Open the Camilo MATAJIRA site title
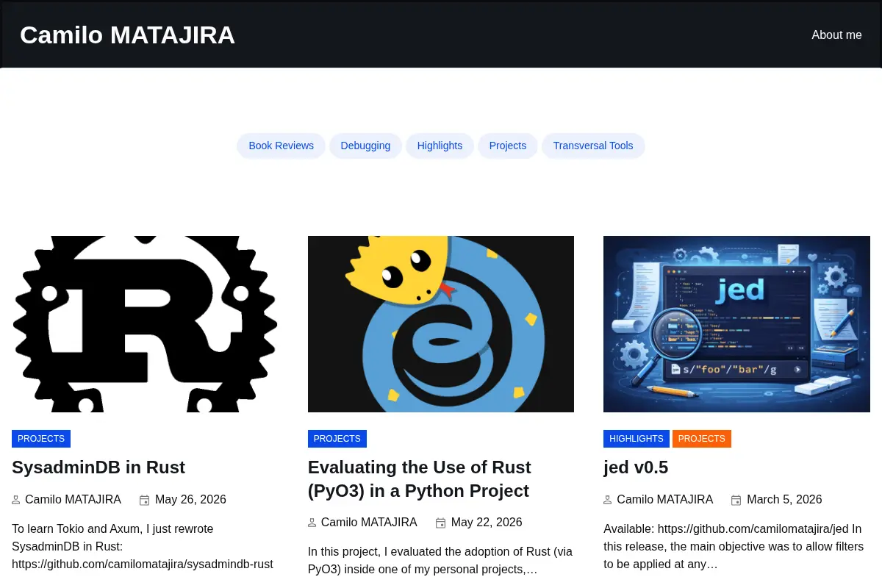Viewport: 882px width, 588px height. [127, 35]
